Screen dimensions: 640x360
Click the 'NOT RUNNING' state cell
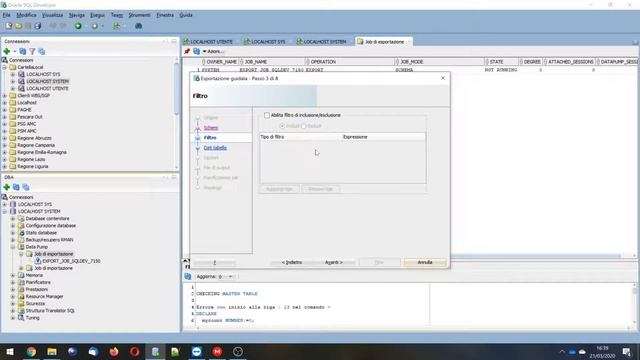(x=501, y=70)
